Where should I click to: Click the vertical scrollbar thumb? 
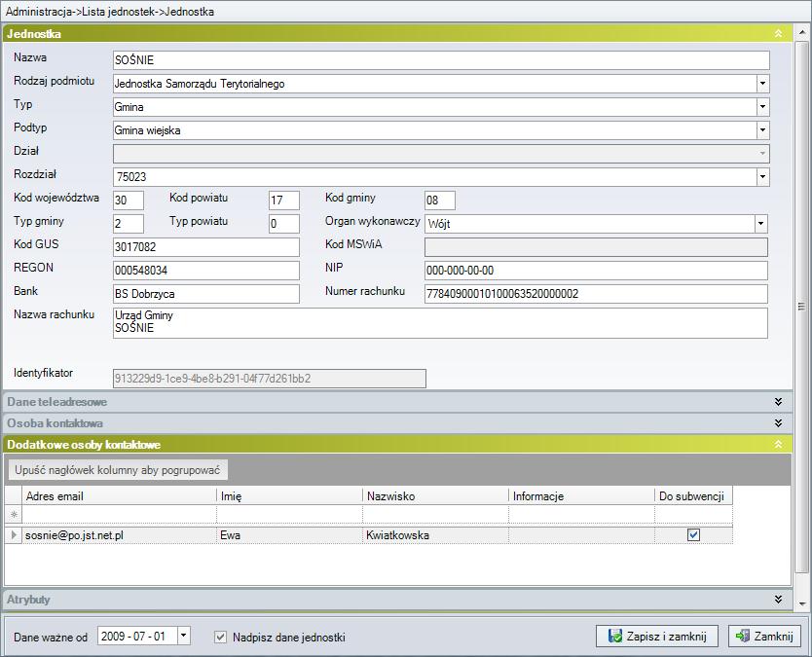click(801, 307)
